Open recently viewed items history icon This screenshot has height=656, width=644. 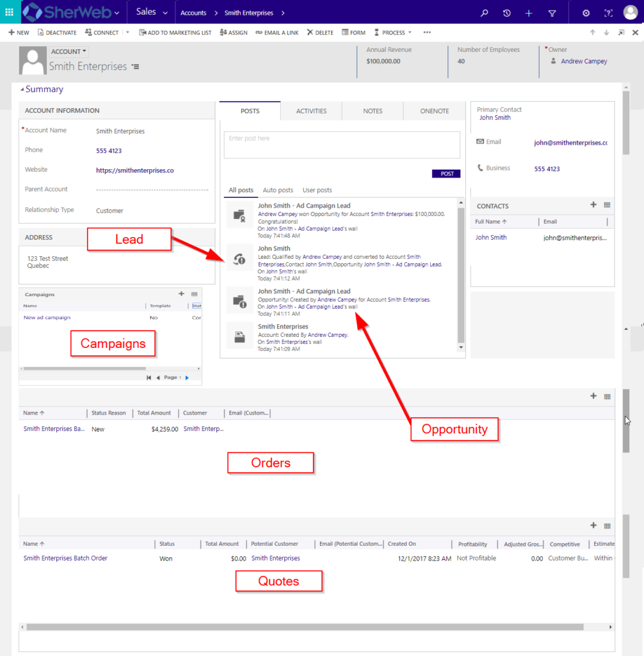tap(506, 13)
